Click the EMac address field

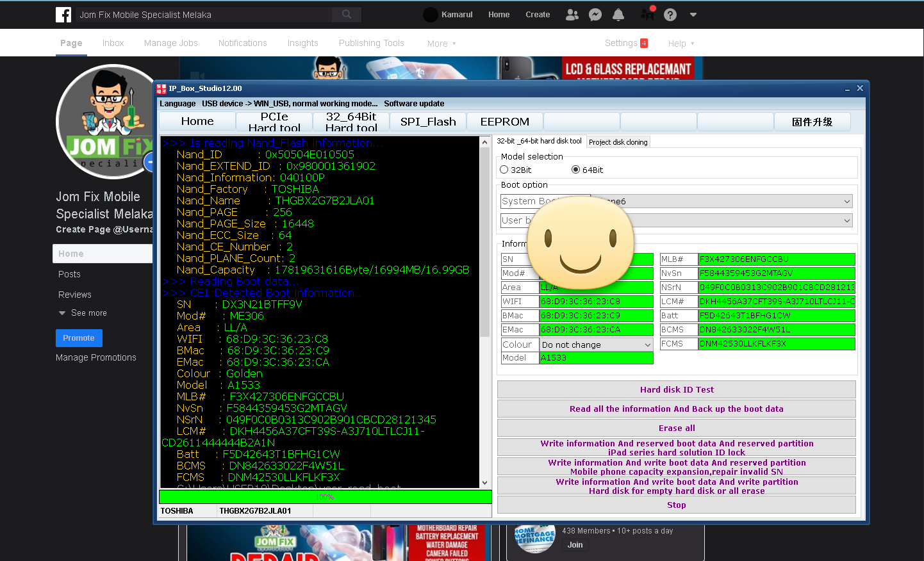click(597, 330)
